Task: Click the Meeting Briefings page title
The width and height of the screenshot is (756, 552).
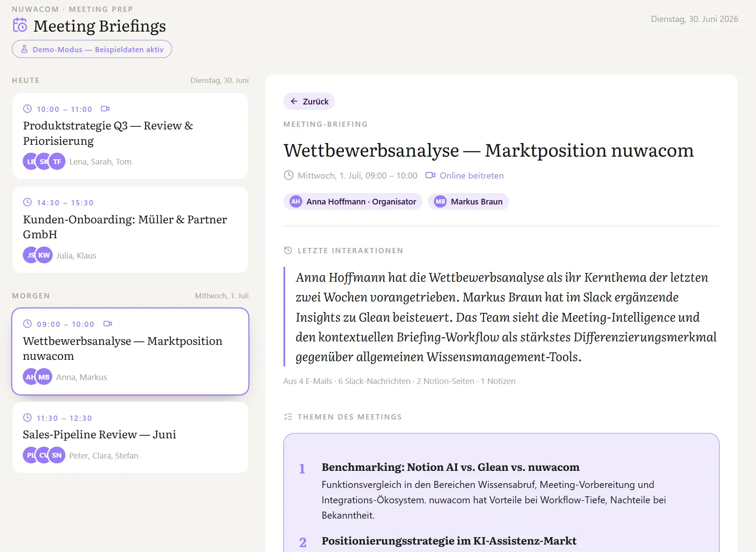Action: pyautogui.click(x=100, y=26)
